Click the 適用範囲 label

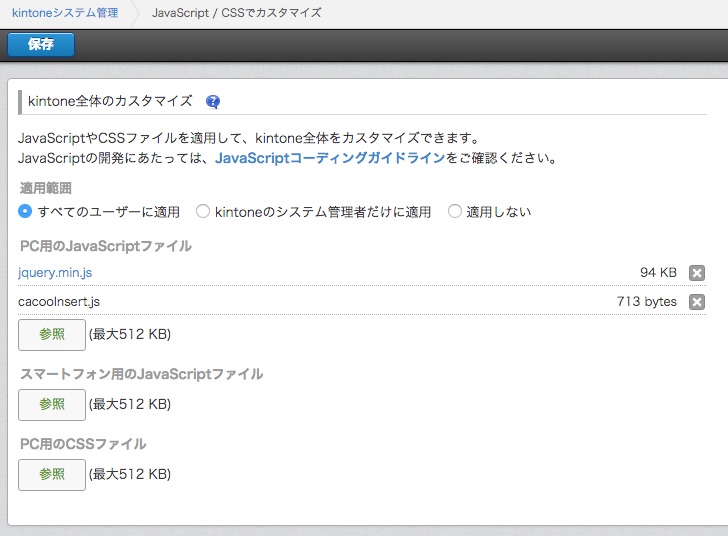(46, 188)
